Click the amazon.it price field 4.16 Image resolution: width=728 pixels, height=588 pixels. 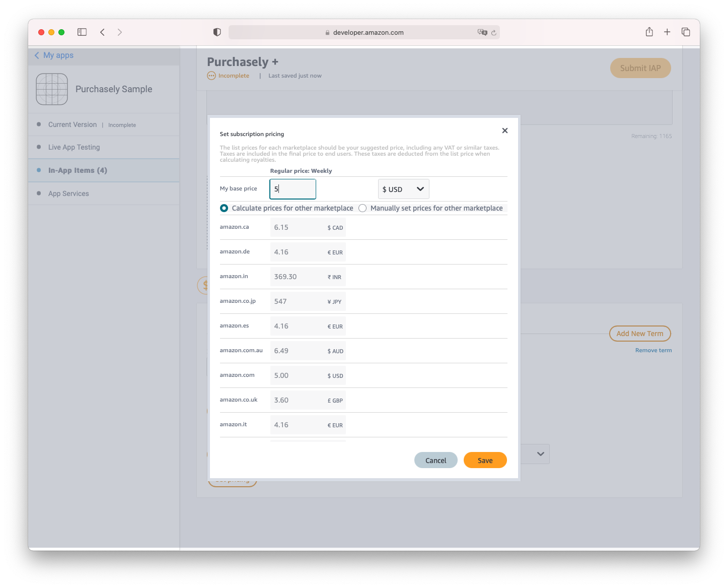(x=308, y=425)
